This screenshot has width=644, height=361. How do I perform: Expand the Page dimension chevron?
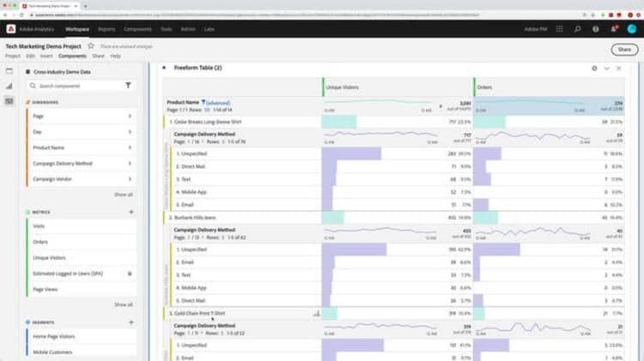130,116
